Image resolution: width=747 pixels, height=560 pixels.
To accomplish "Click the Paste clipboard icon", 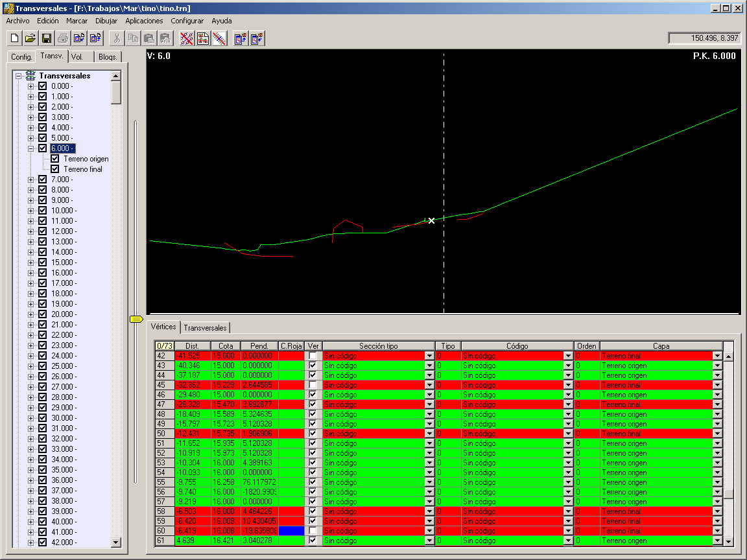I will [149, 39].
